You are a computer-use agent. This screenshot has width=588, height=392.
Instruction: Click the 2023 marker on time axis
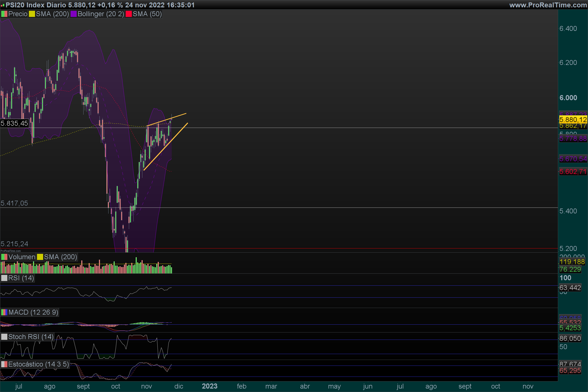click(x=209, y=386)
